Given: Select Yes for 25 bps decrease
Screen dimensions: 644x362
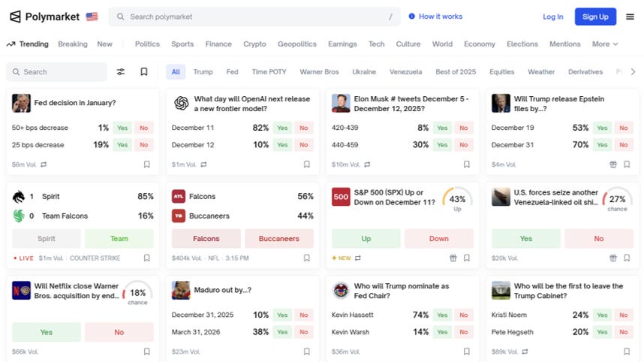Looking at the screenshot, I should click(122, 145).
